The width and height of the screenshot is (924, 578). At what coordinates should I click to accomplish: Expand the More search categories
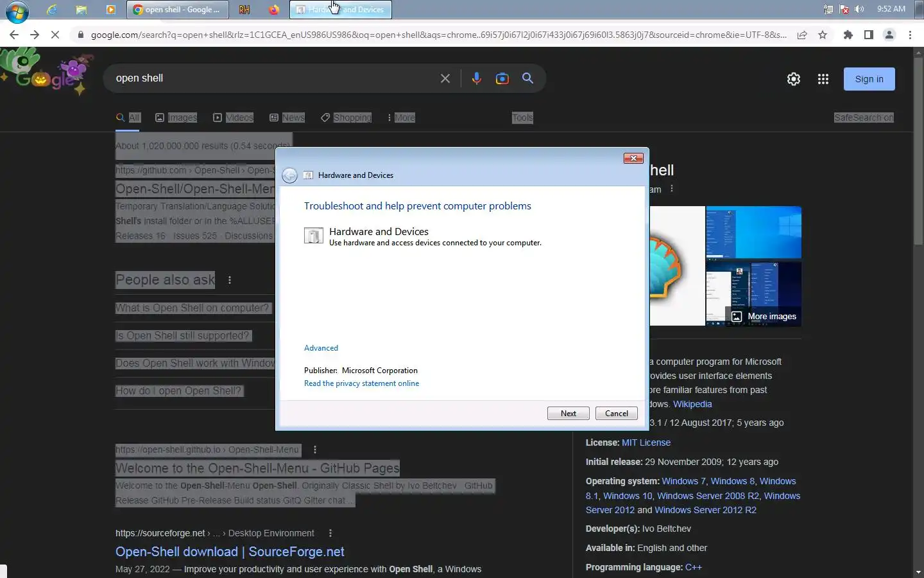pyautogui.click(x=402, y=118)
